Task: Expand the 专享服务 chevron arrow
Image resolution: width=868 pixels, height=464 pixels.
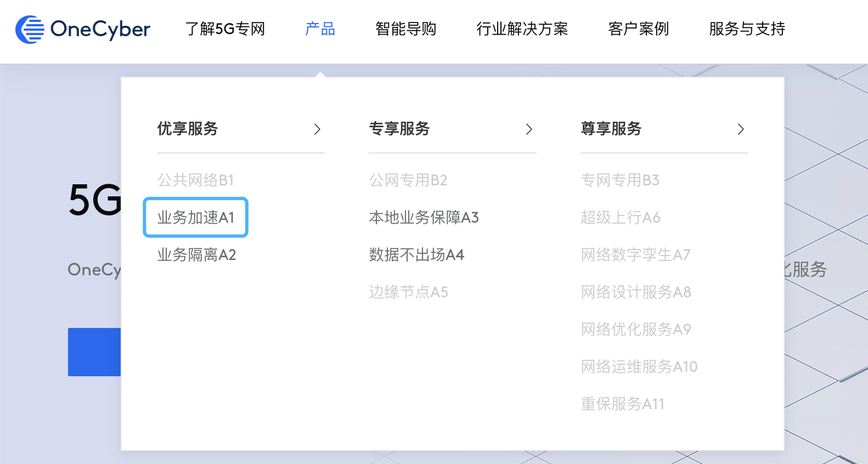Action: pos(528,129)
